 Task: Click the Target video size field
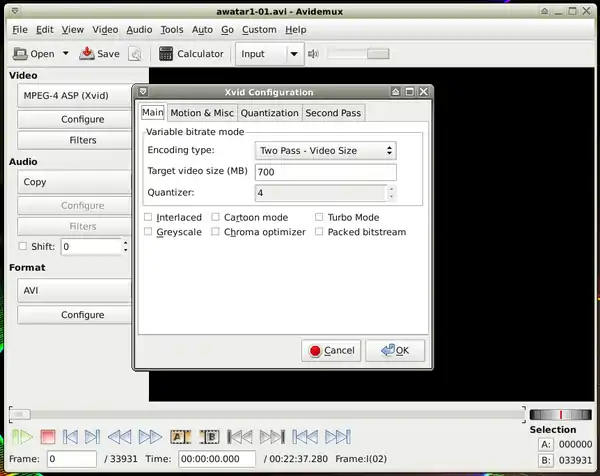pyautogui.click(x=325, y=172)
